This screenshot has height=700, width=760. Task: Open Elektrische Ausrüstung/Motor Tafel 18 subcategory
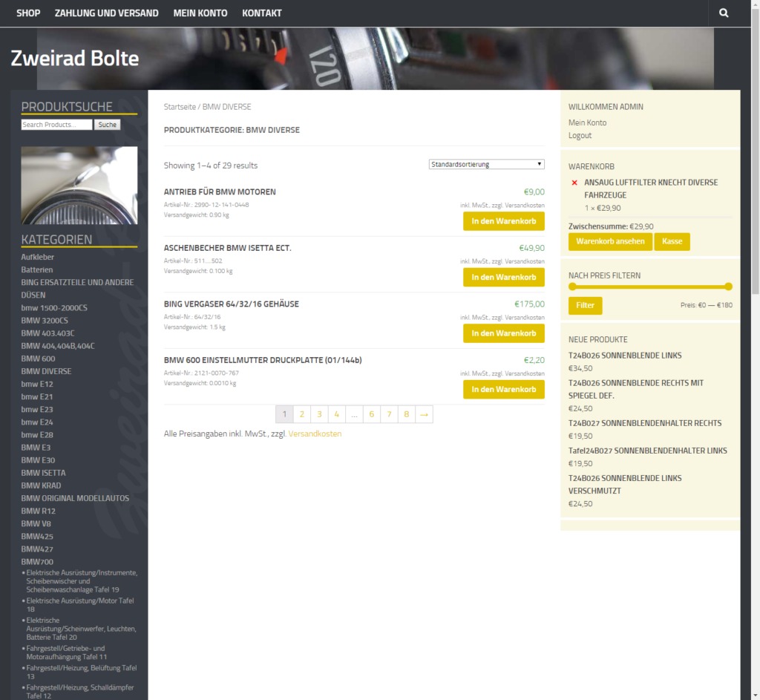point(80,605)
